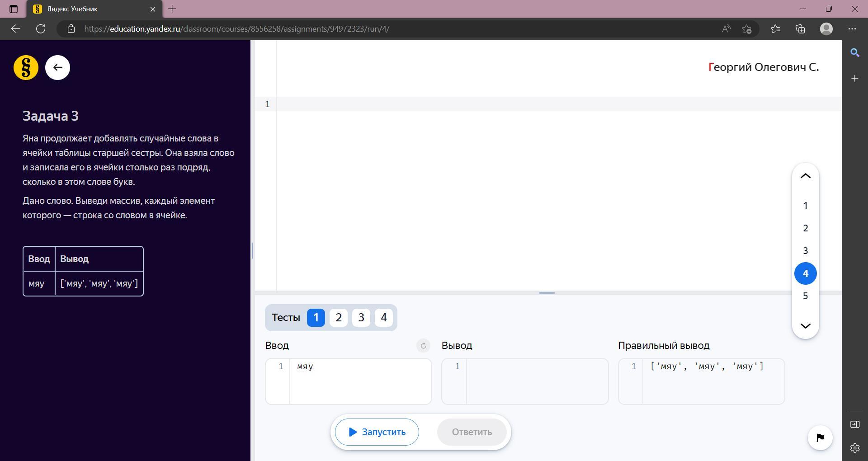Viewport: 868px width, 461px height.
Task: Open sidebar settings gear icon
Action: 854,448
